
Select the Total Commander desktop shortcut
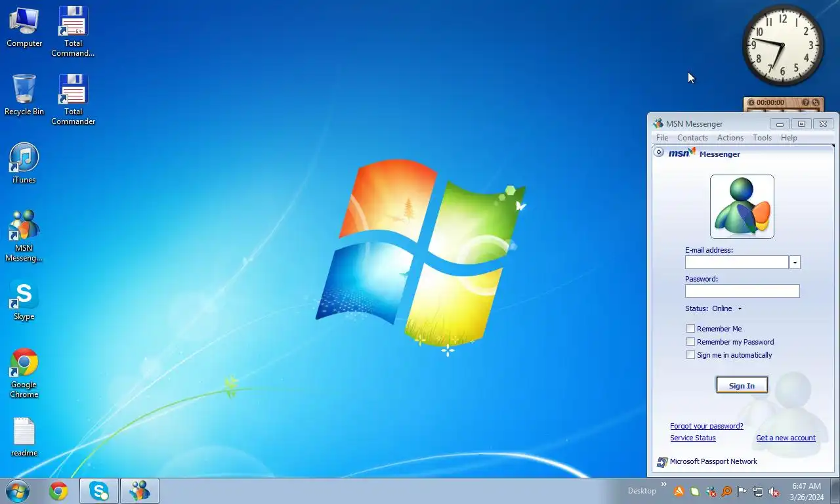pyautogui.click(x=73, y=100)
